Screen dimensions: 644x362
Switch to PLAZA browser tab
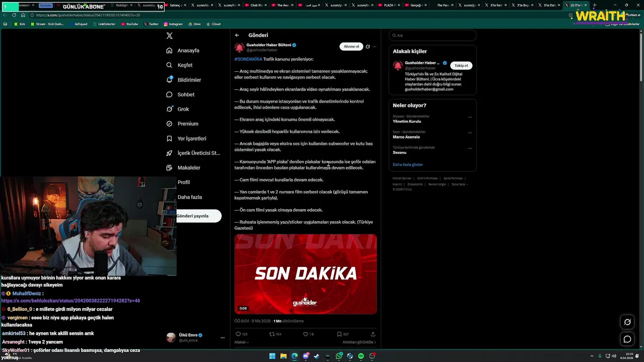pos(389,5)
